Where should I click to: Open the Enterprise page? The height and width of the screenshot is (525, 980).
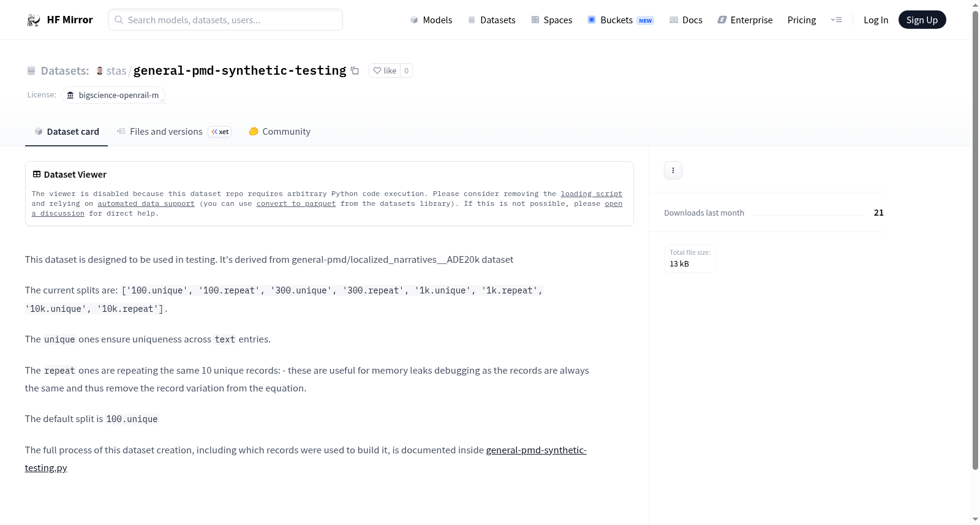[x=745, y=20]
